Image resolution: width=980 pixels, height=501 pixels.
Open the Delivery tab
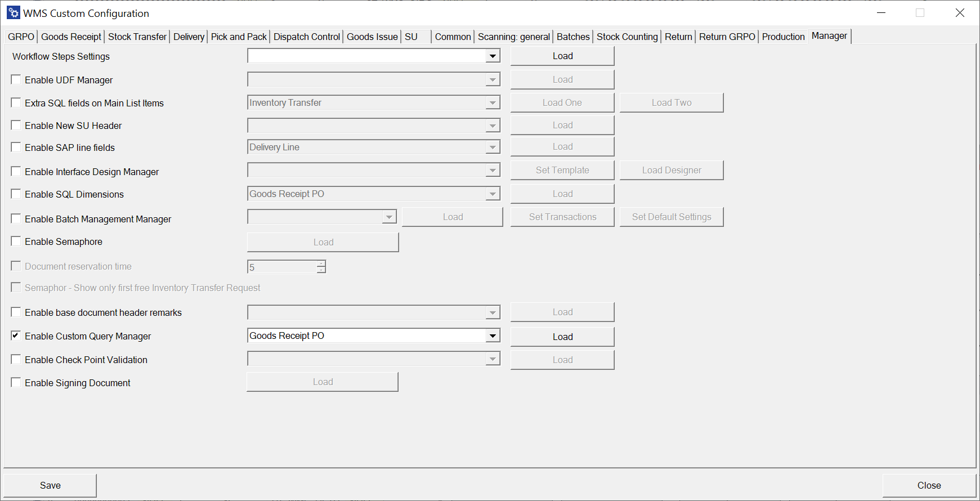[189, 37]
